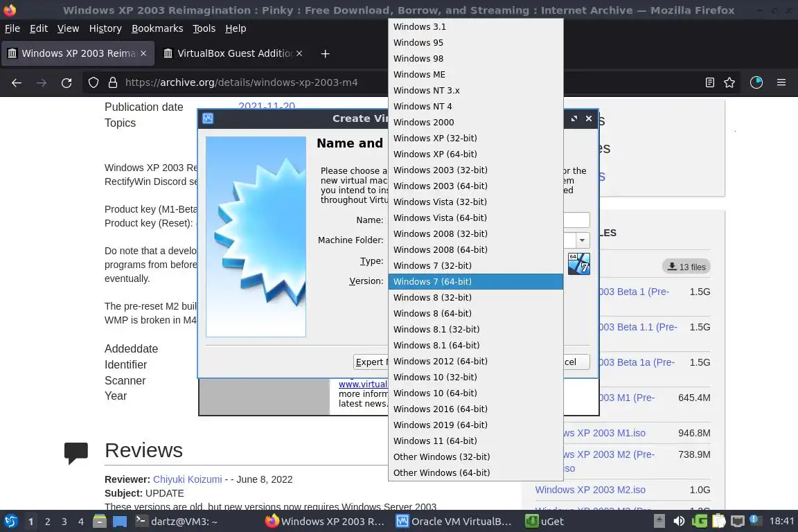Pick Windows 98 version option
798x532 pixels.
(475, 59)
